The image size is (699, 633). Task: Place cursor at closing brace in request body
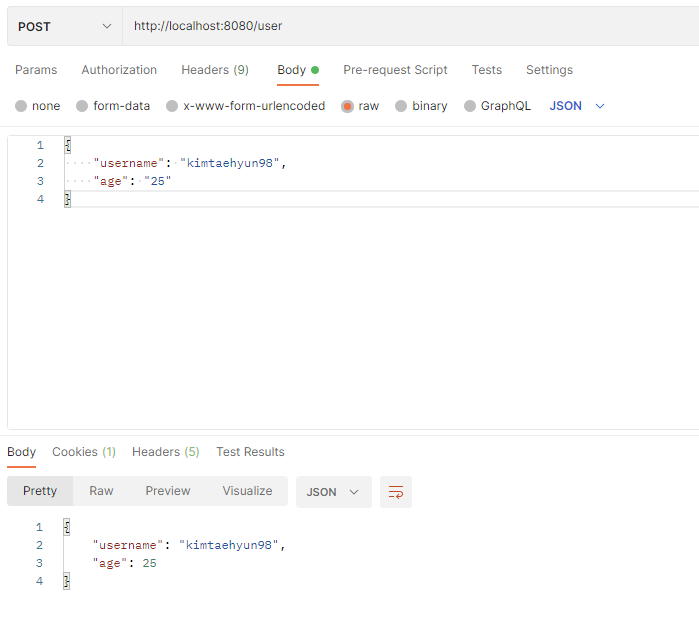(x=68, y=199)
